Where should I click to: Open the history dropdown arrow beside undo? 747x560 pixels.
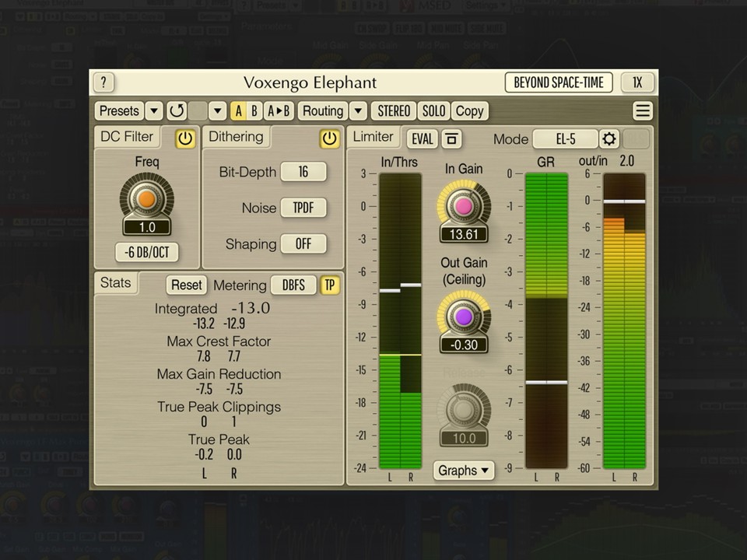coord(217,111)
